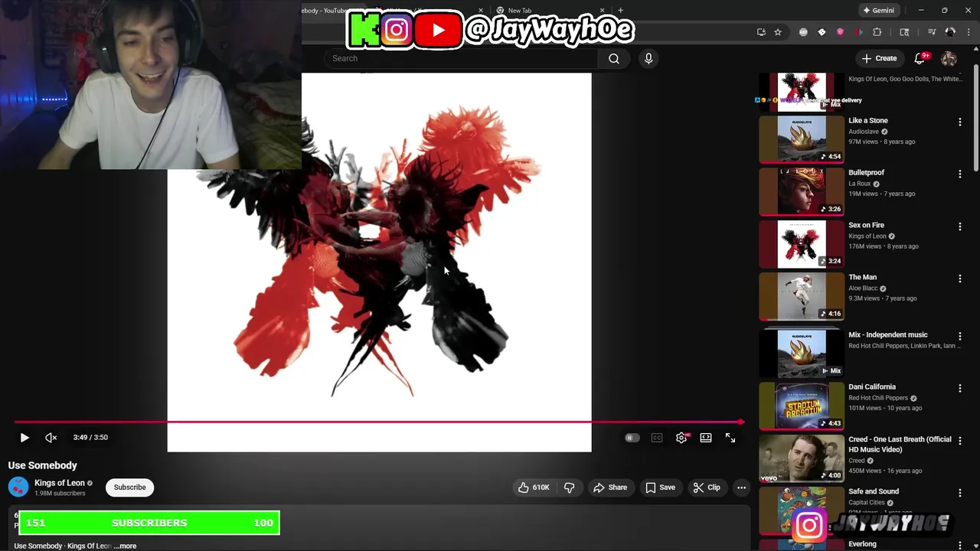Click the 3:49 / 3:50 time display

click(90, 438)
